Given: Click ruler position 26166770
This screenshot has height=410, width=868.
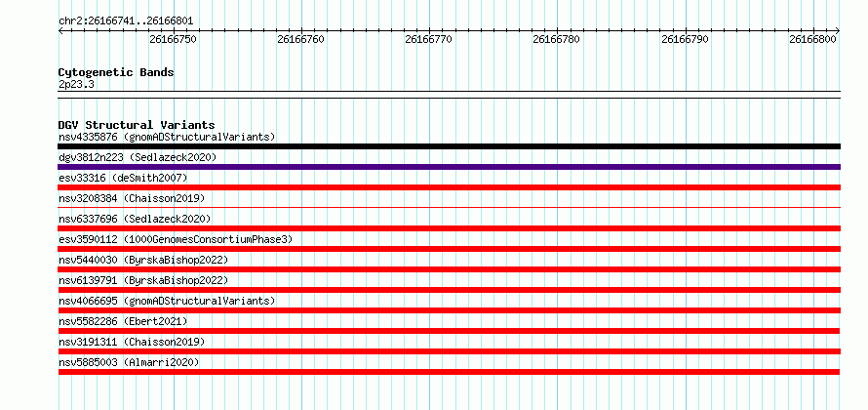Looking at the screenshot, I should click(x=429, y=39).
